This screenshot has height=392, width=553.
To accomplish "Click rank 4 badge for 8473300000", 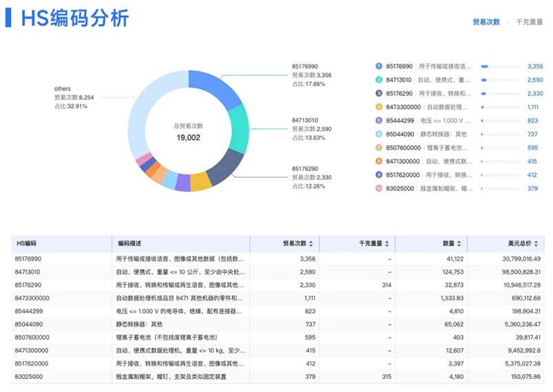I will [x=379, y=107].
